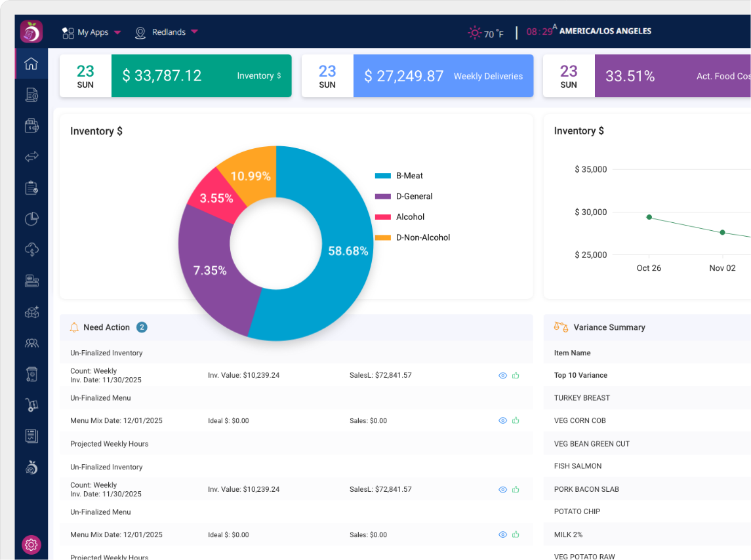Open the pie chart reports sidebar icon
The height and width of the screenshot is (560, 751).
pyautogui.click(x=31, y=219)
